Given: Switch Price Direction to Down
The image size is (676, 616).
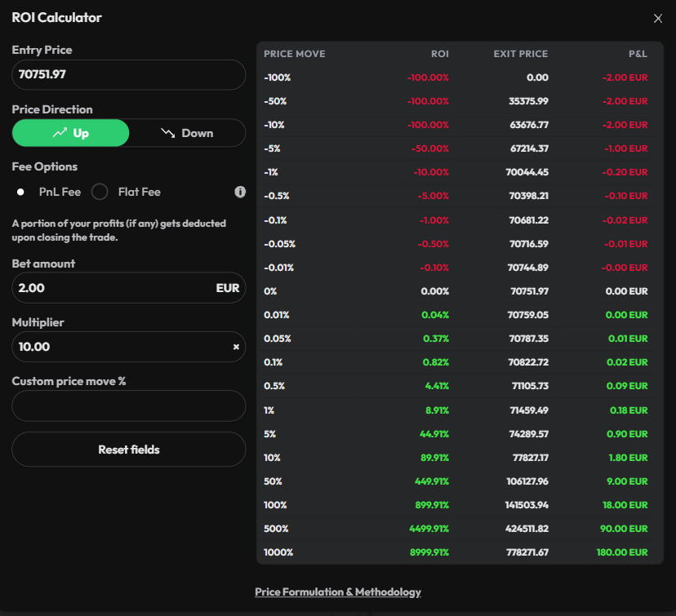Looking at the screenshot, I should [187, 133].
